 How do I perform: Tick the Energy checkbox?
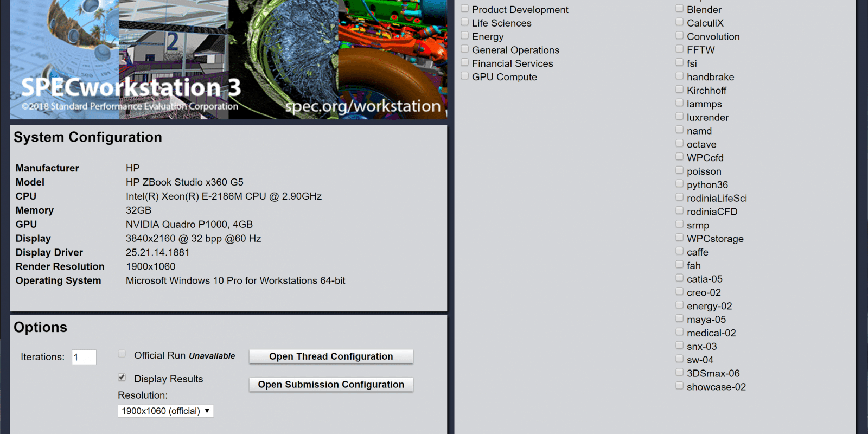click(x=465, y=36)
